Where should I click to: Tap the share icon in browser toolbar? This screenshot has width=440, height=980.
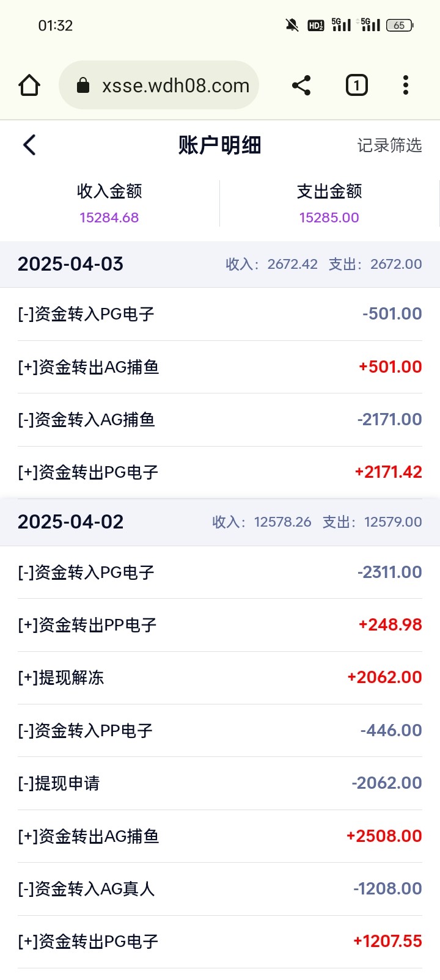tap(301, 86)
